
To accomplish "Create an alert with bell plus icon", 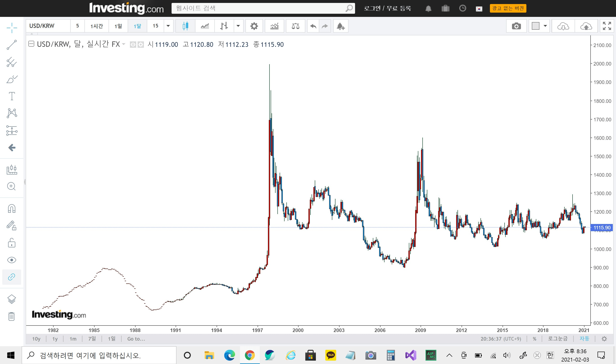I will tap(341, 26).
